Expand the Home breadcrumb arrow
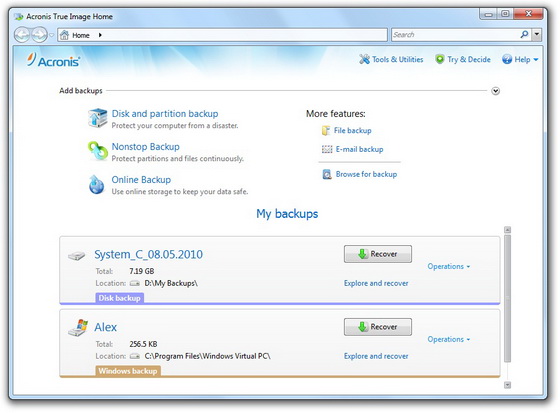Screen dimensions: 560x413 100,35
